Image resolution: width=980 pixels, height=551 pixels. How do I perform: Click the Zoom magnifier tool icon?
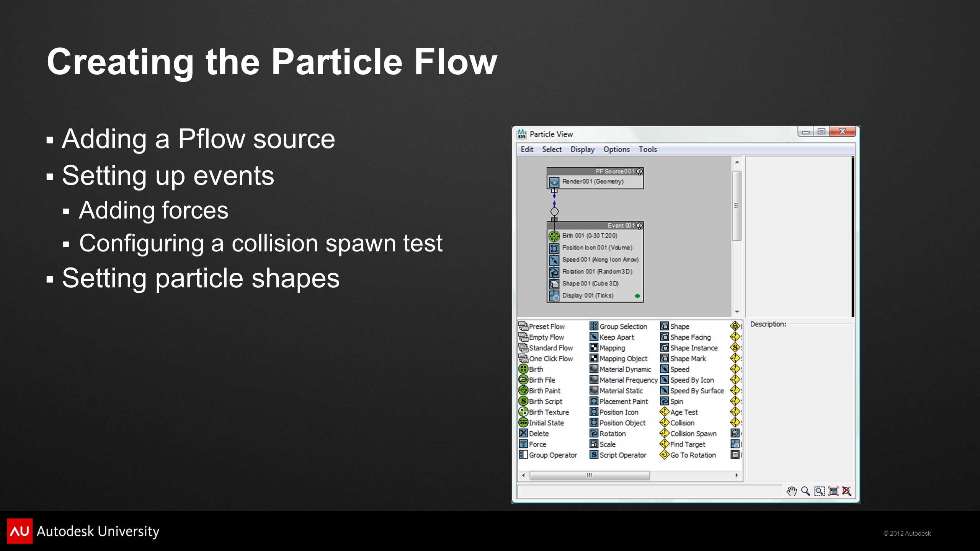point(805,491)
